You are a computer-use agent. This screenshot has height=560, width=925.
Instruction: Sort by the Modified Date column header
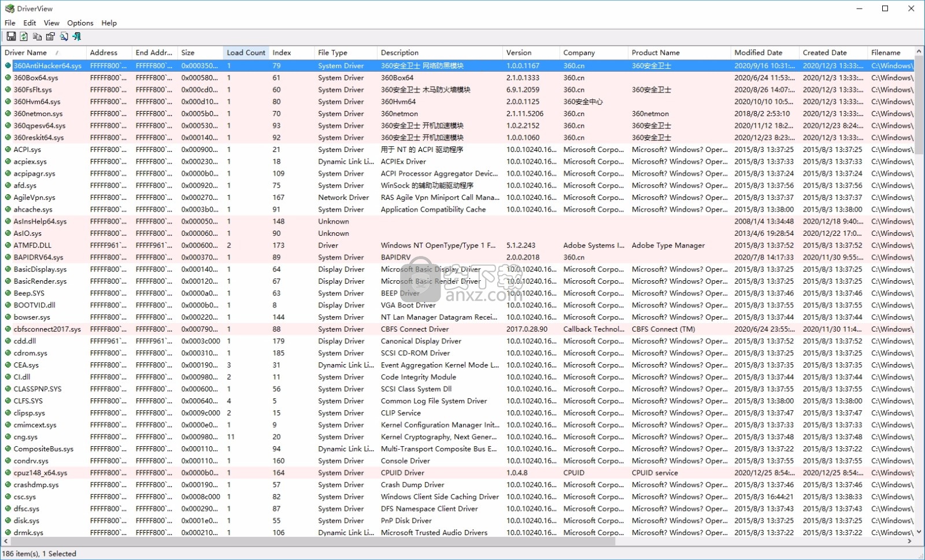click(x=765, y=53)
